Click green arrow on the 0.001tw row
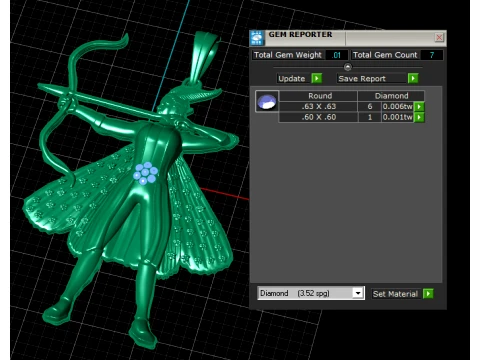 [x=419, y=117]
